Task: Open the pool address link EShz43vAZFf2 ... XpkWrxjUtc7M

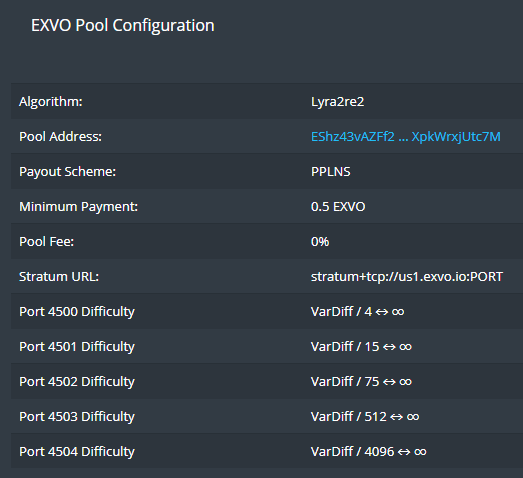Action: coord(406,137)
